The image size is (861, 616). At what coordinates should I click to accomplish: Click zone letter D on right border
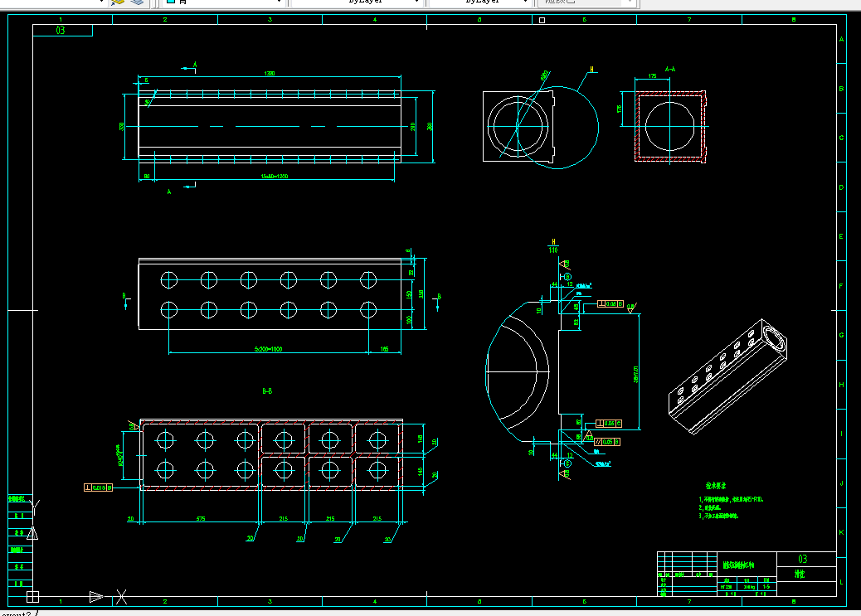coord(841,187)
